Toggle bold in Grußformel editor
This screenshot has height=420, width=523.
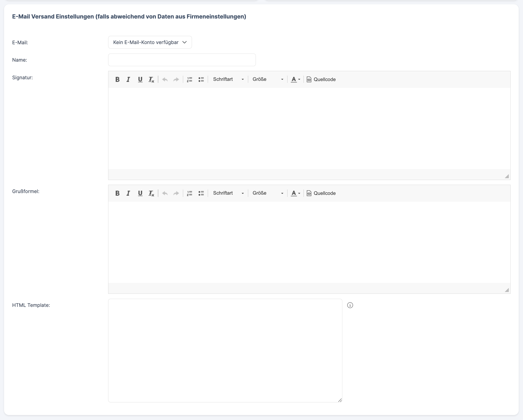(117, 193)
